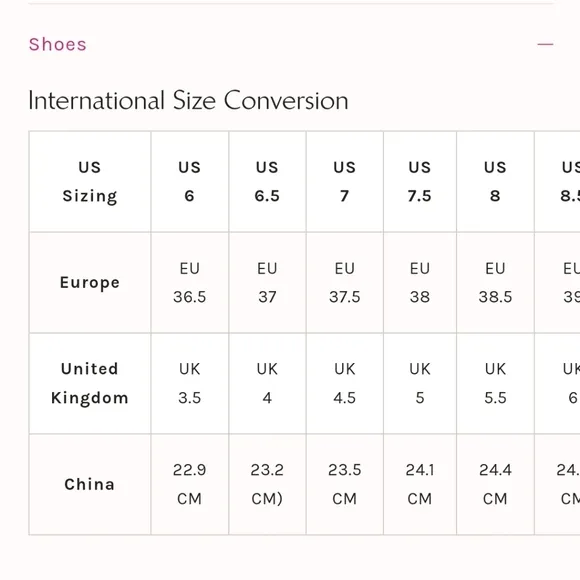This screenshot has height=580, width=580.
Task: Select the 24.1 CM cell
Action: click(x=420, y=484)
